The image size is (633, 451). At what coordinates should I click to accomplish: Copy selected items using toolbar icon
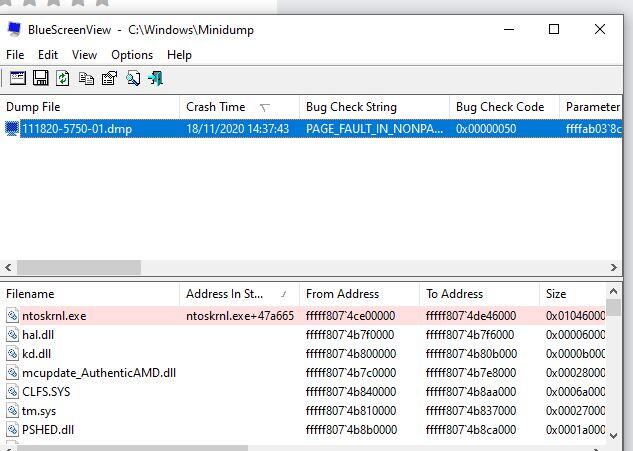coord(86,78)
